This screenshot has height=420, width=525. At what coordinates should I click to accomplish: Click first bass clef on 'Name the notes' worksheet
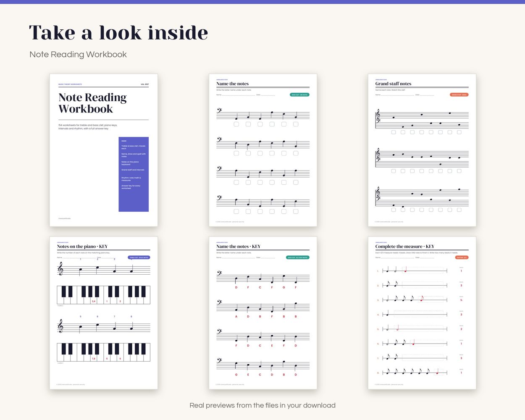219,111
